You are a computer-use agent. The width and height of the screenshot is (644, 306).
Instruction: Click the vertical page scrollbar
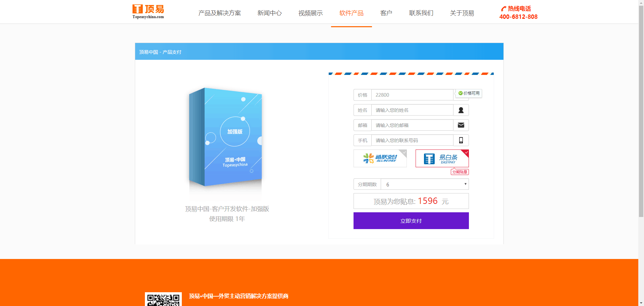point(641,111)
